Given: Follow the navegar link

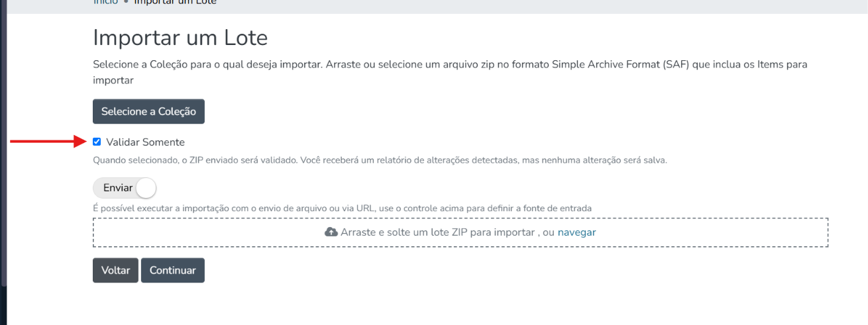Looking at the screenshot, I should click(576, 232).
